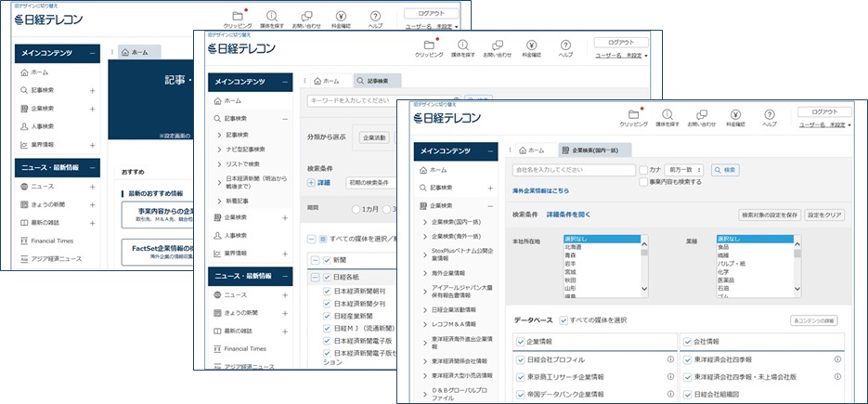Expand きょうの新聞 plus in back window
The height and width of the screenshot is (404, 868).
tap(92, 204)
